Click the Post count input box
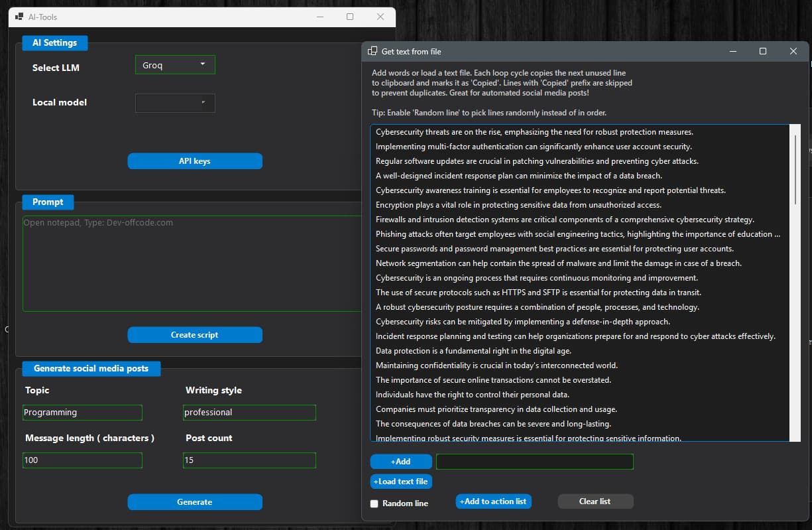Image resolution: width=812 pixels, height=530 pixels. pos(249,460)
